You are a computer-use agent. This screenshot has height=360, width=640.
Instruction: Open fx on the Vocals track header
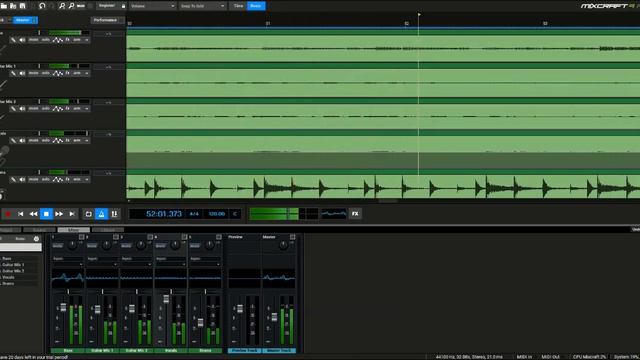(x=67, y=141)
